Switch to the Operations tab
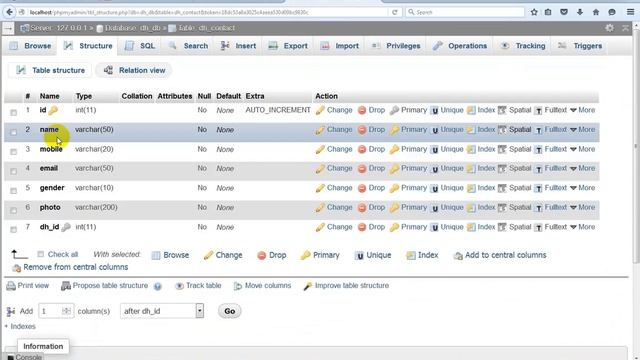Viewport: 640px width, 360px height. click(x=460, y=46)
